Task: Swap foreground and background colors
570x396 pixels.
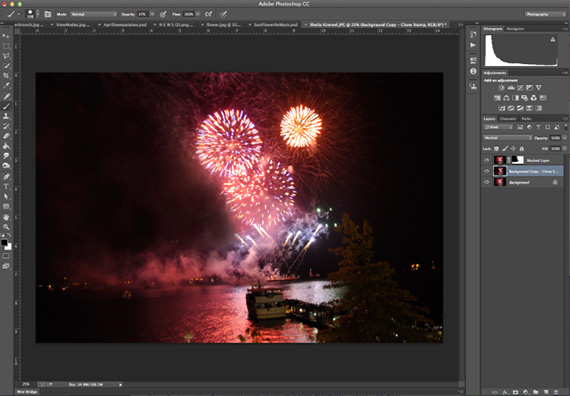Action: (x=9, y=236)
